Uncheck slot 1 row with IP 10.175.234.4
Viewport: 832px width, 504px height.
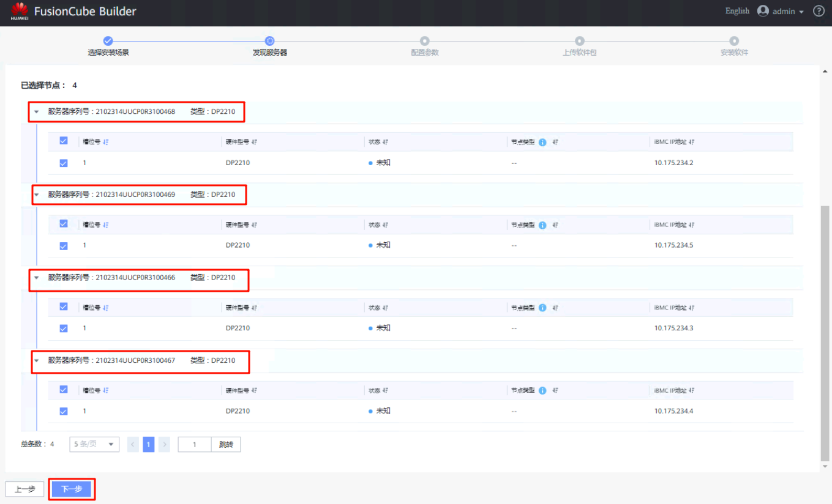64,412
